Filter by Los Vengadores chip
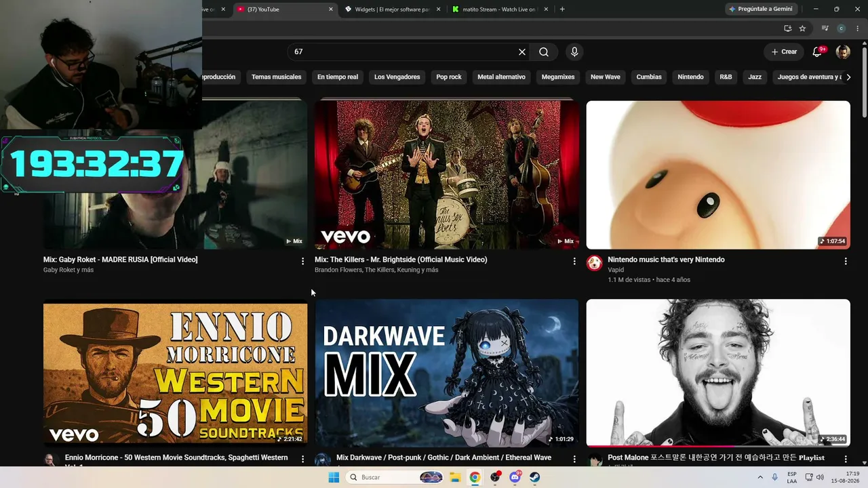The height and width of the screenshot is (488, 868). pos(397,77)
